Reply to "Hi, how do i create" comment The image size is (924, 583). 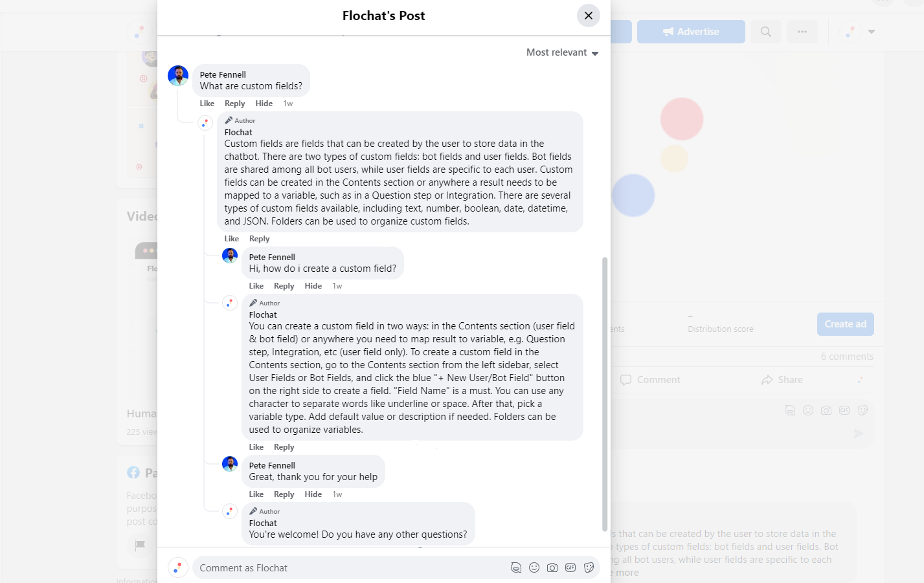tap(284, 286)
